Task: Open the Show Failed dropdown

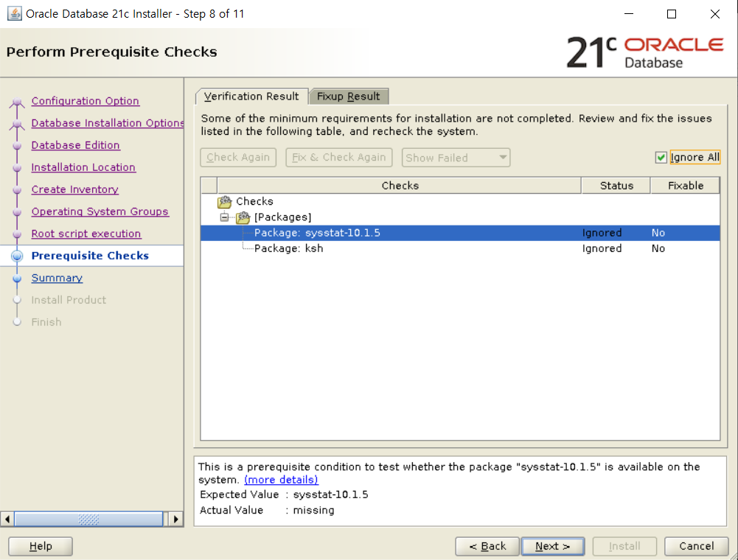Action: (x=456, y=158)
